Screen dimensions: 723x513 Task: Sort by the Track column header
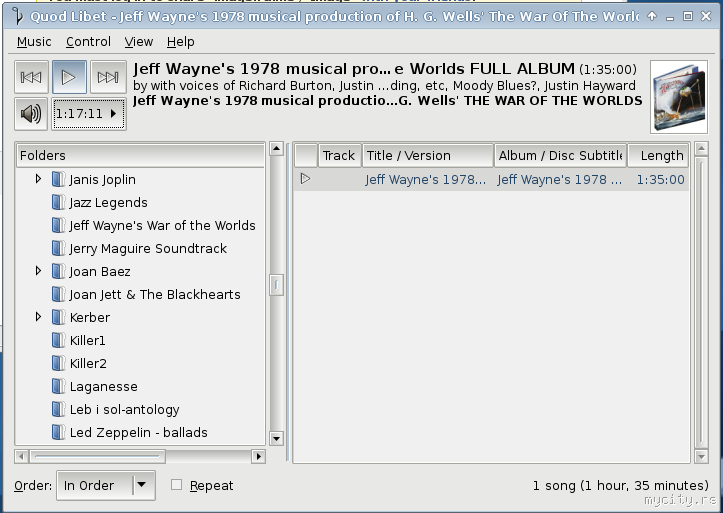click(x=340, y=155)
